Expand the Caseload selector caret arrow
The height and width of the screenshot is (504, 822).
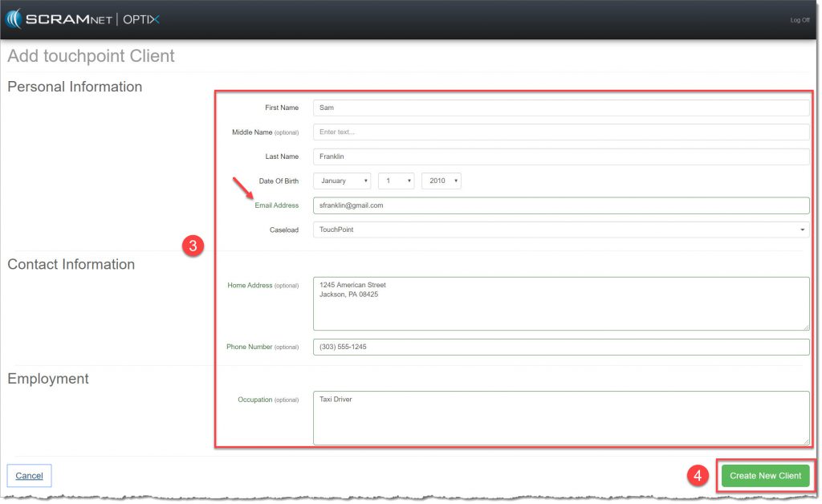tap(801, 230)
